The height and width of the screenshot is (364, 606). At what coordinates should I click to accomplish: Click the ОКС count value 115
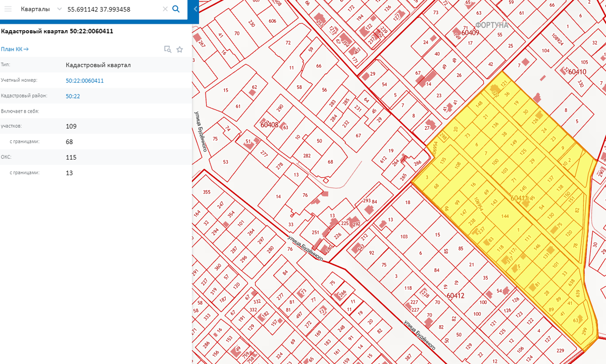coord(71,158)
